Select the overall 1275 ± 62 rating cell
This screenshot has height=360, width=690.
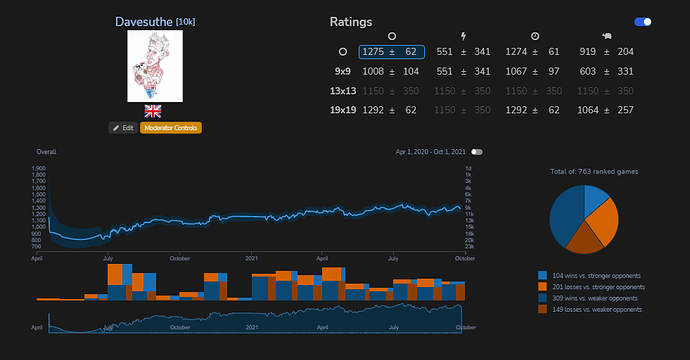(392, 52)
